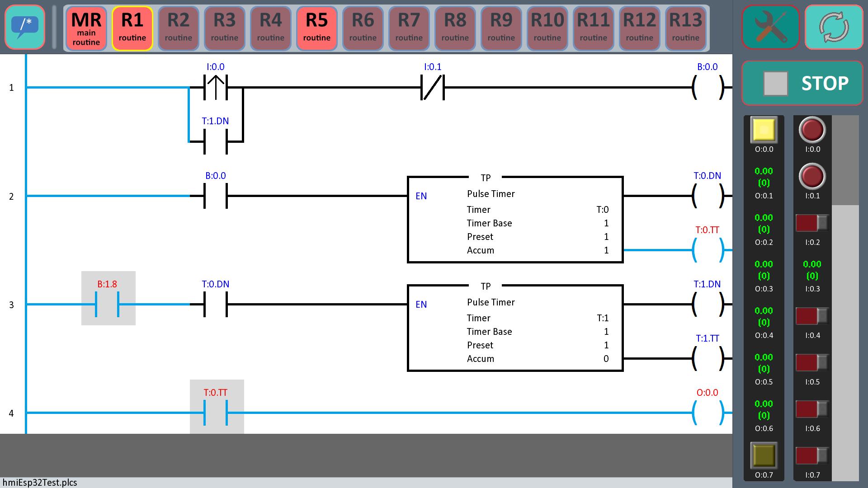Open the R4 routine tab
Viewport: 868px width, 488px height.
271,28
